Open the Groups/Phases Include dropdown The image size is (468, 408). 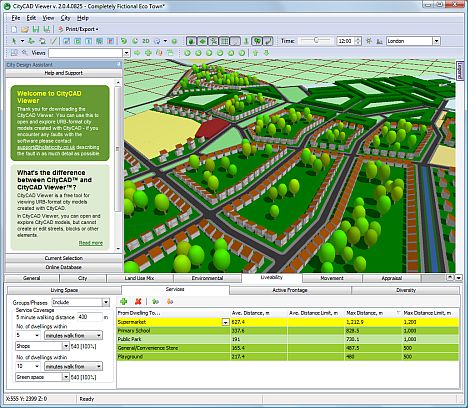pos(106,302)
